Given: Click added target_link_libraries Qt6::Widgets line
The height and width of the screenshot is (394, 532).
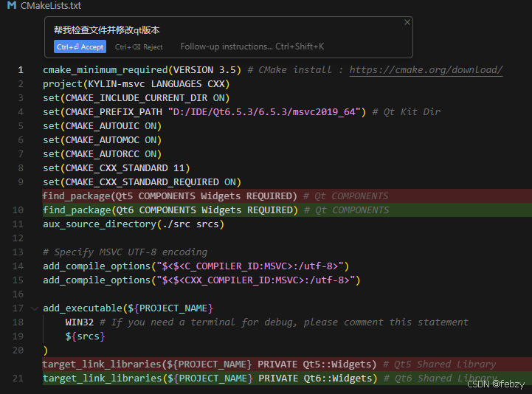Looking at the screenshot, I should point(287,379).
